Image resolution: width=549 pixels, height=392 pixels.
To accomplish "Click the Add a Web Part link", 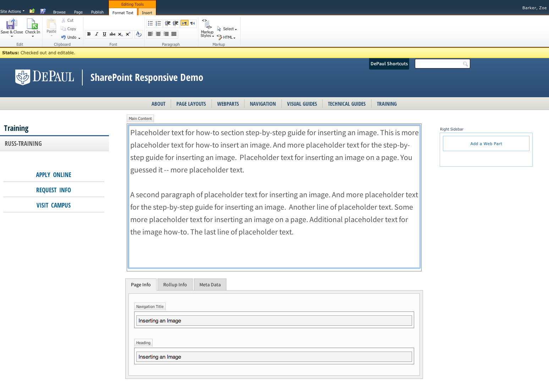I will click(486, 144).
